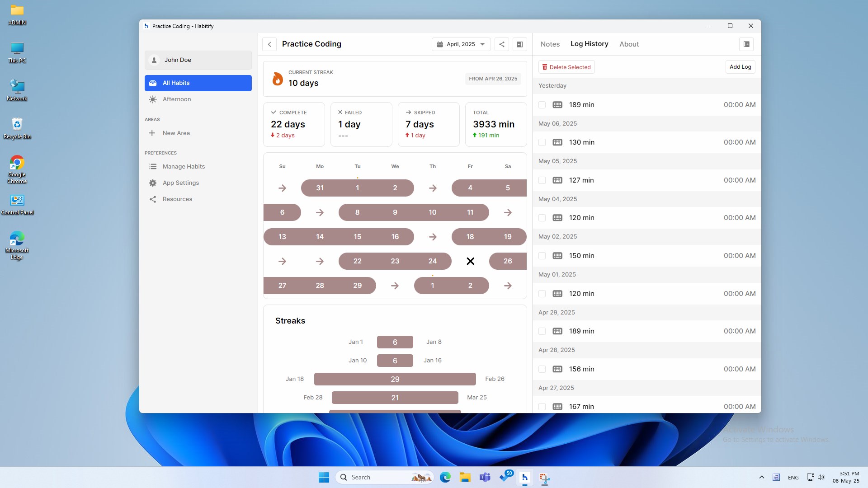Click the failed X mark on April 25
The height and width of the screenshot is (488, 868).
[x=470, y=261]
